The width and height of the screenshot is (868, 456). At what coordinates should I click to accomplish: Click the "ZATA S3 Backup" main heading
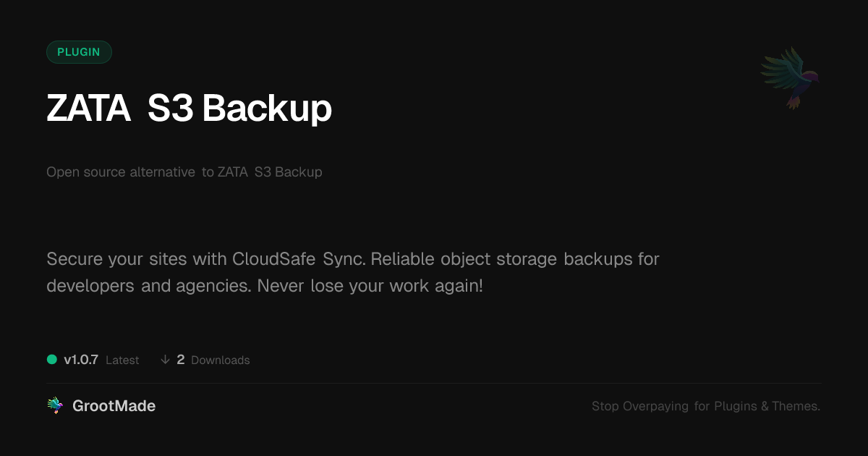click(x=189, y=109)
